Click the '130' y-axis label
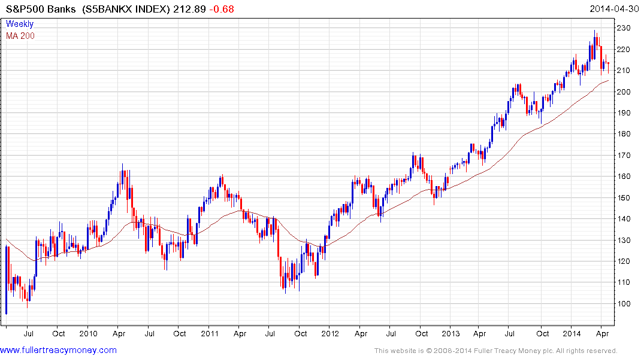Viewport: 644px width, 359px height. click(623, 240)
